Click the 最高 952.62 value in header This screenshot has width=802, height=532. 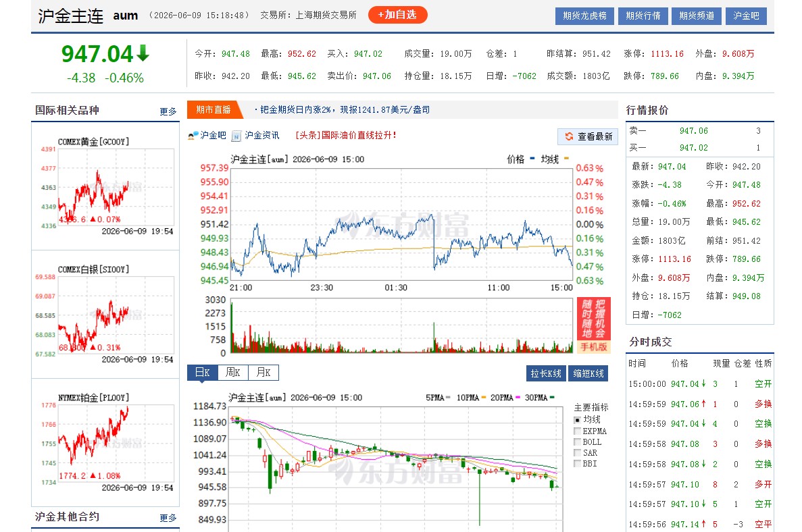pos(302,53)
